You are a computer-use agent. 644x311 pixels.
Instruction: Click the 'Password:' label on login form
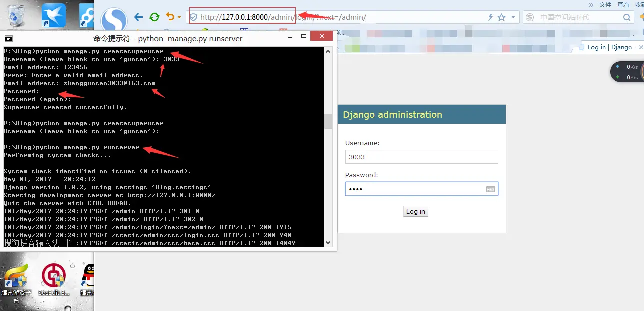point(361,175)
